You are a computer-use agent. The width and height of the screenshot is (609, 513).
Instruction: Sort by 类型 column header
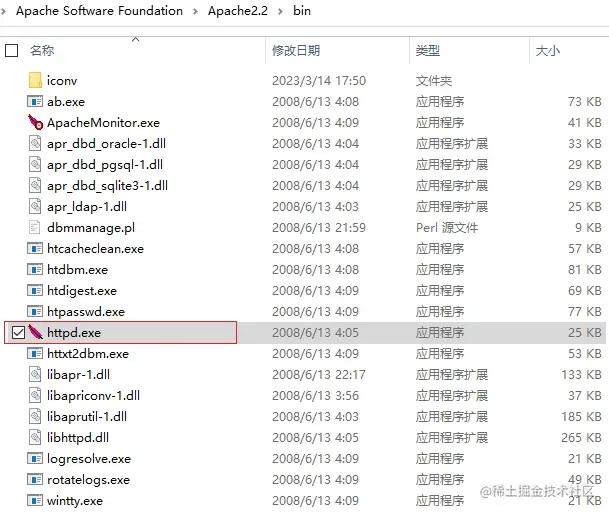tap(428, 50)
